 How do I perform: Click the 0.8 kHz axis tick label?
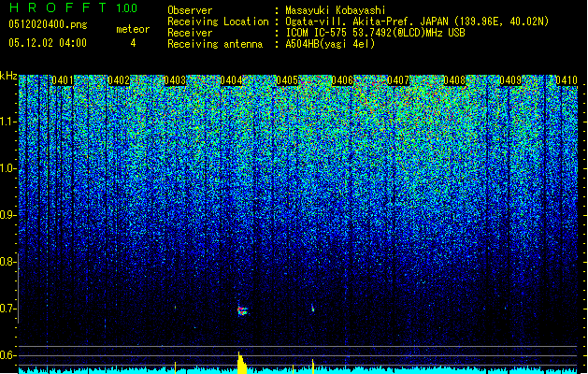[x=7, y=262]
